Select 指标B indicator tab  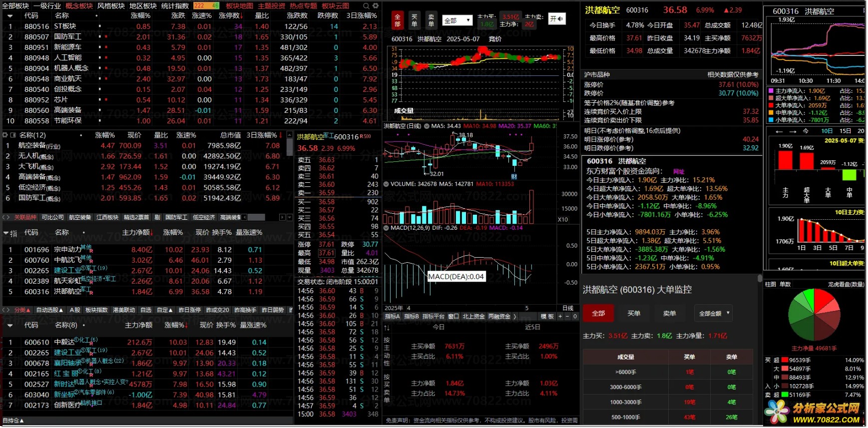412,316
